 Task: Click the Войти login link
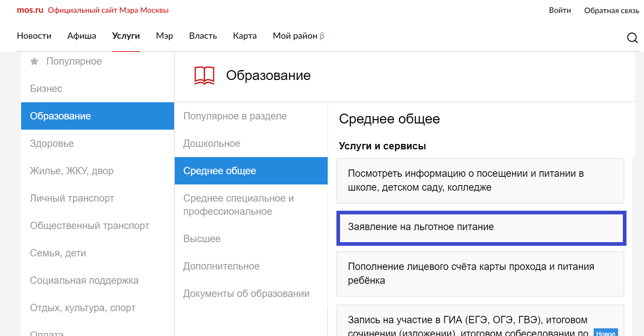click(x=560, y=10)
